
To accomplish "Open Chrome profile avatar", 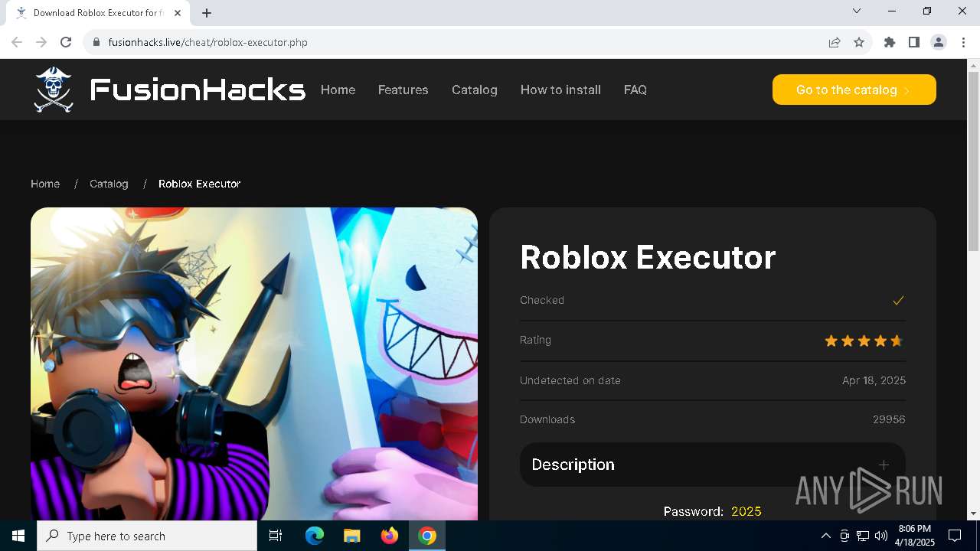I will [x=939, y=42].
